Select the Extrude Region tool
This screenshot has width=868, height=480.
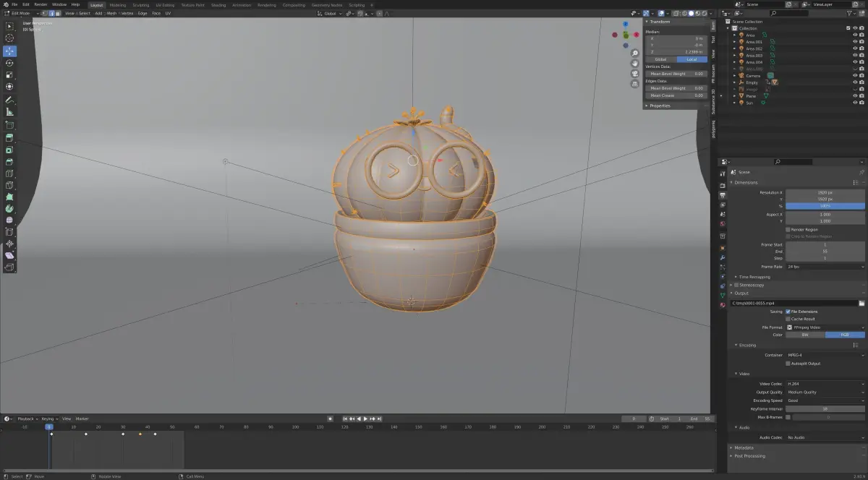(x=9, y=137)
